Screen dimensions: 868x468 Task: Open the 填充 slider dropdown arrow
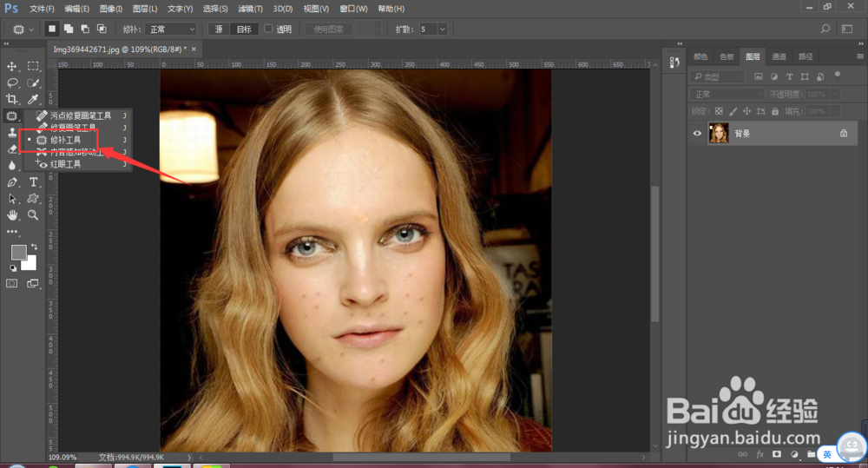(x=835, y=111)
